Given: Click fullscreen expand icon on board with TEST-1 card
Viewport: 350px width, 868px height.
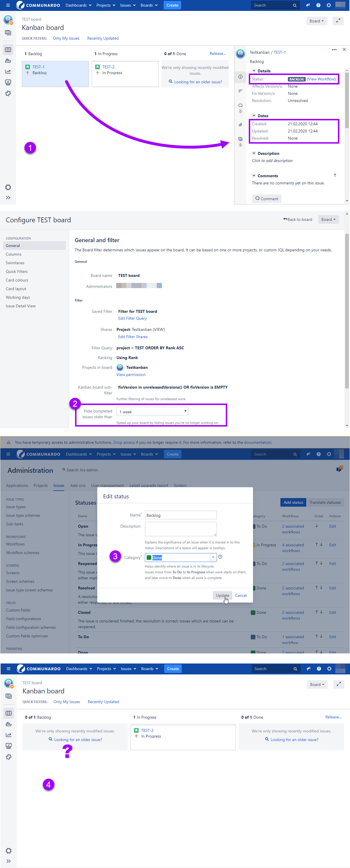Looking at the screenshot, I should pos(338,21).
